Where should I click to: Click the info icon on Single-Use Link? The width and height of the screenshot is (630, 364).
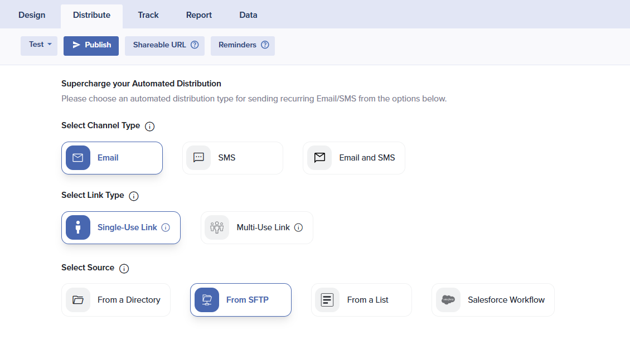(166, 227)
